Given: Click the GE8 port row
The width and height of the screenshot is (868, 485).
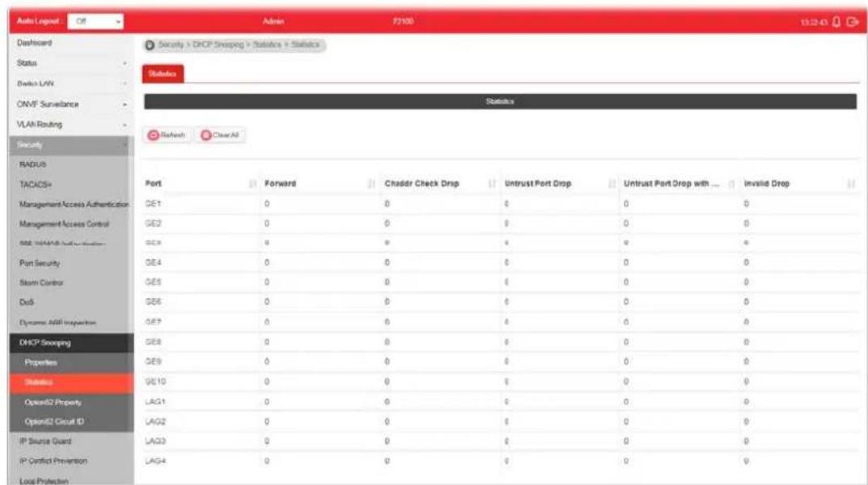Looking at the screenshot, I should pos(501,342).
